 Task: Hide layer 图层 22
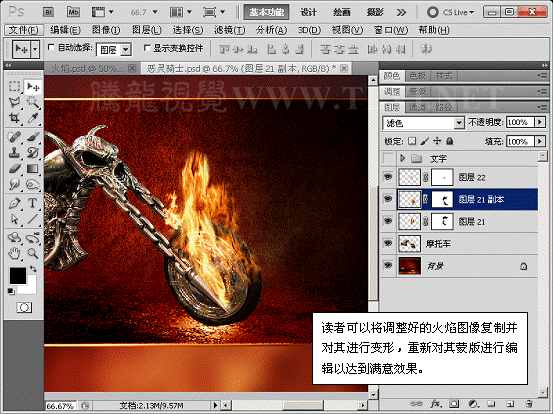(388, 177)
